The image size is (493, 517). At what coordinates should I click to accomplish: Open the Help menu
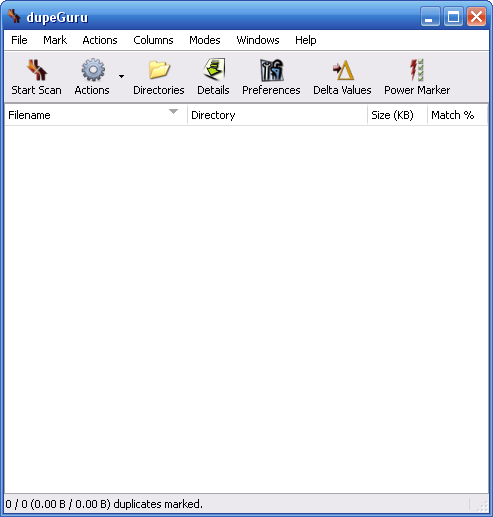(306, 40)
